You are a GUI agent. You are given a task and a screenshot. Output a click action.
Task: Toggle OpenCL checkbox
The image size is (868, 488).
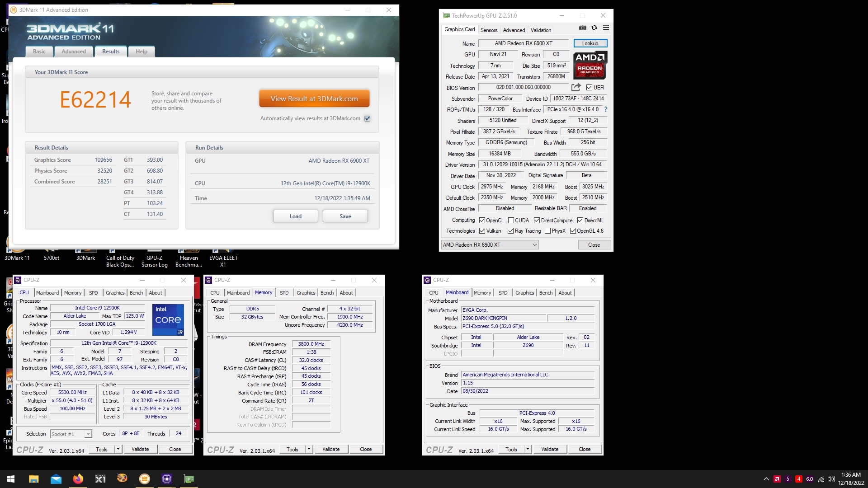click(482, 221)
